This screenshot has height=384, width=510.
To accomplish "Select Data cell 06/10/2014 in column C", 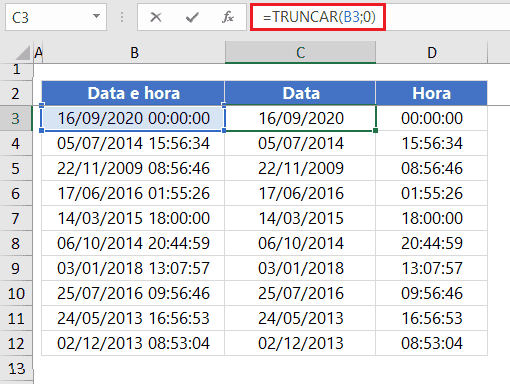I will coord(300,243).
